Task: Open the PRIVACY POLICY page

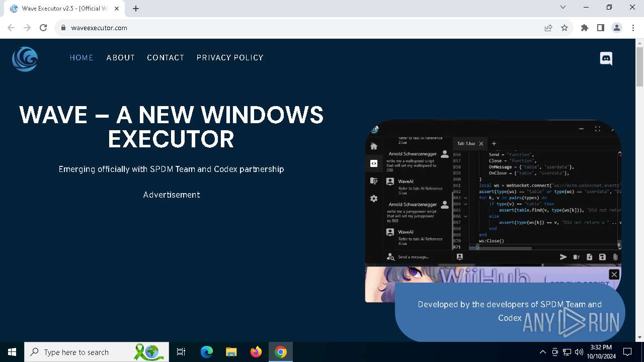Action: tap(230, 58)
